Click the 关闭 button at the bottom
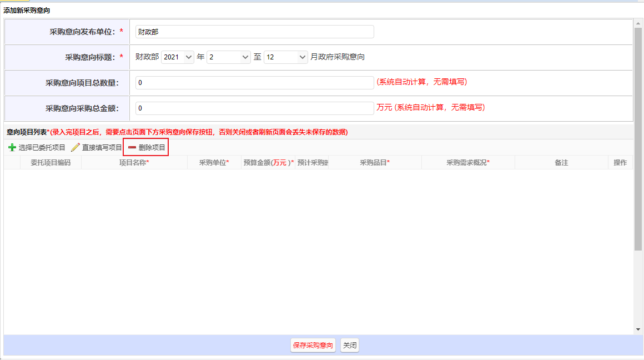The height and width of the screenshot is (360, 644). [x=350, y=346]
